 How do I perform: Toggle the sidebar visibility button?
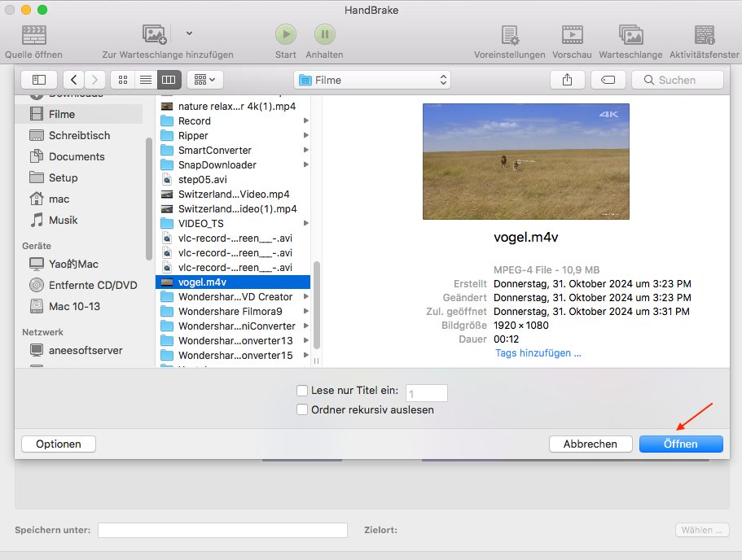(x=39, y=80)
